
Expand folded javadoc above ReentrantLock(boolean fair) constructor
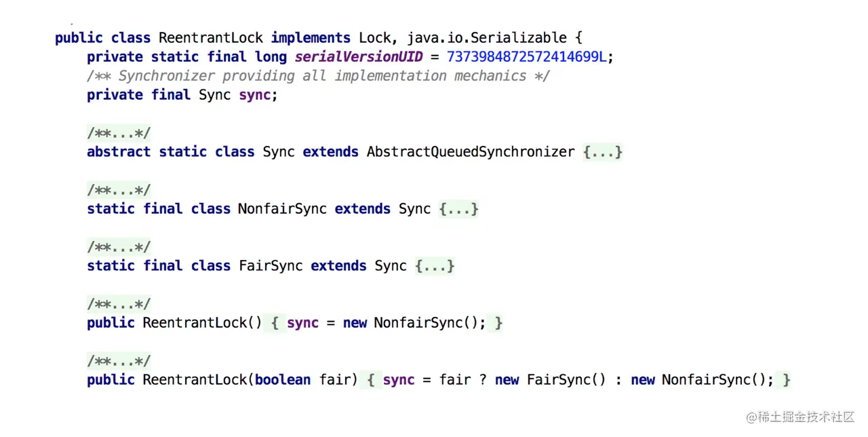(x=119, y=361)
